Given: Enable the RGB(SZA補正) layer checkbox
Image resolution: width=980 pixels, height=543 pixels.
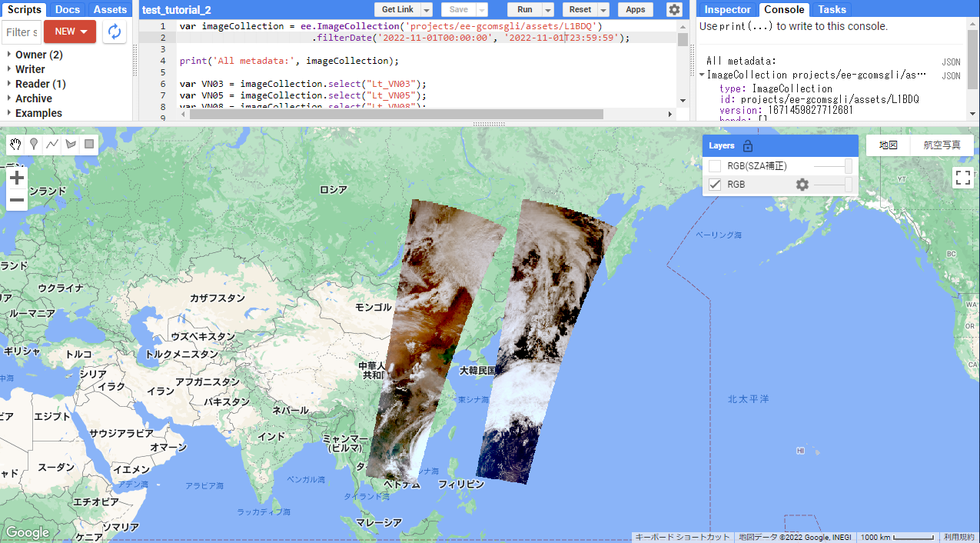Looking at the screenshot, I should point(715,166).
